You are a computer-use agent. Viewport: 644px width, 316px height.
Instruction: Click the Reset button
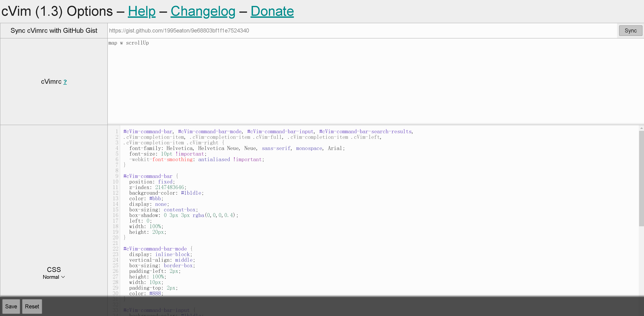coord(32,307)
